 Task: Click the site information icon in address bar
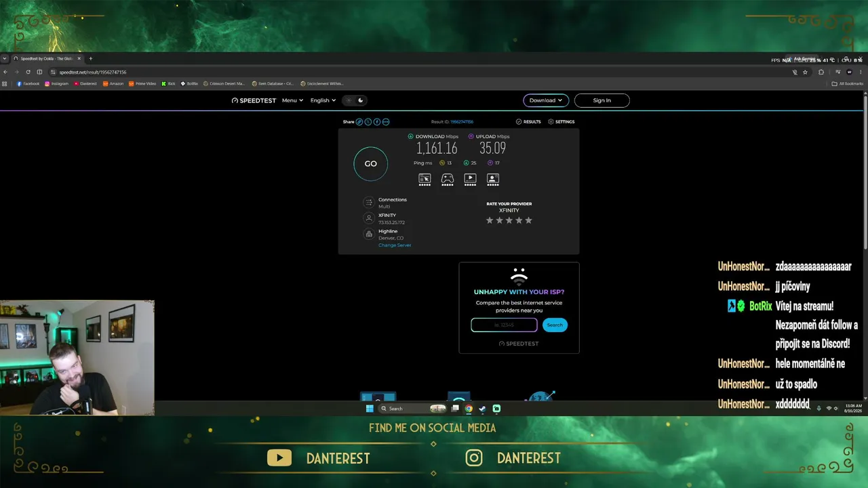click(x=53, y=72)
